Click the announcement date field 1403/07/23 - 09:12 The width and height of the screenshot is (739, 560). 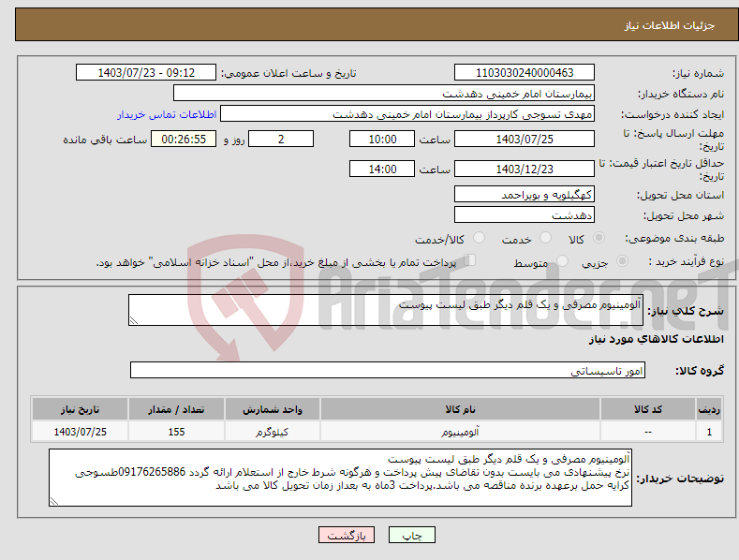(145, 73)
